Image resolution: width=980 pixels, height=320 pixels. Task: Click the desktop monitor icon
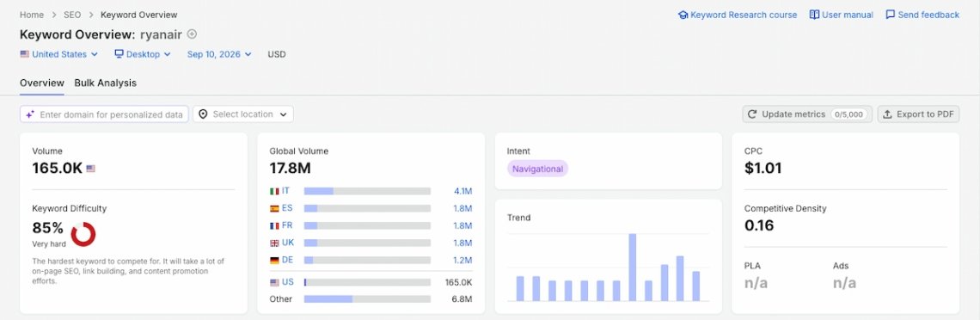[119, 54]
